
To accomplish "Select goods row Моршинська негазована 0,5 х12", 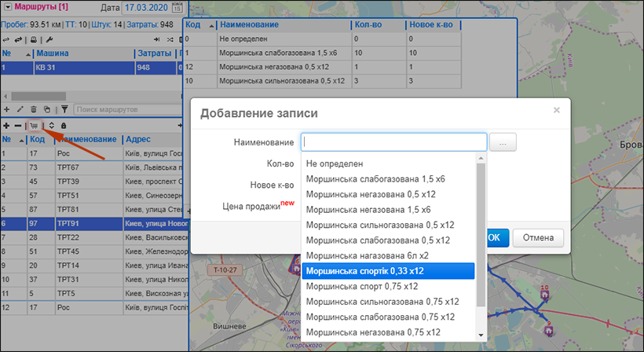I will [323, 67].
